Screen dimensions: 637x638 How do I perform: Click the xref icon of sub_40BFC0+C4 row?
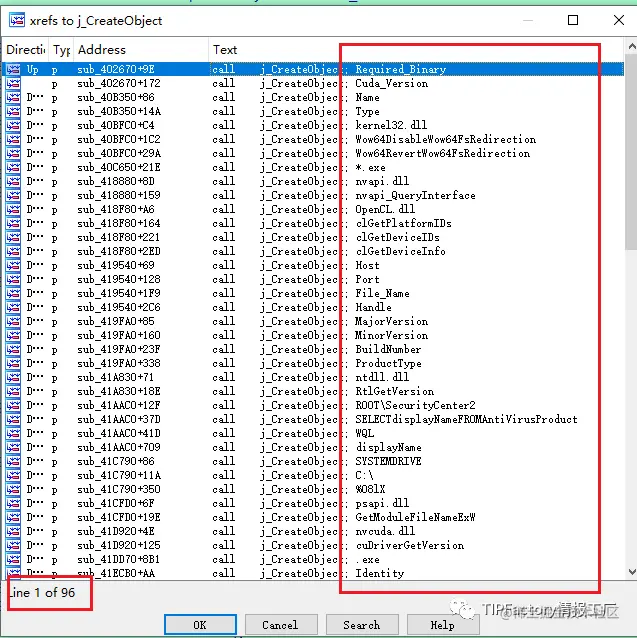13,125
